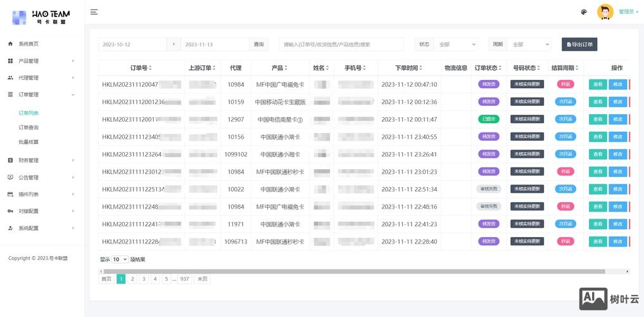Go to page 937

[184, 279]
